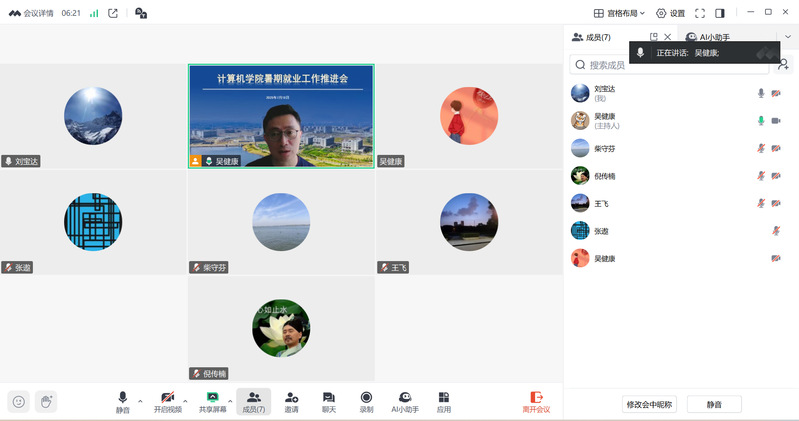This screenshot has width=799, height=421.
Task: Start 录制 recording
Action: coord(366,398)
